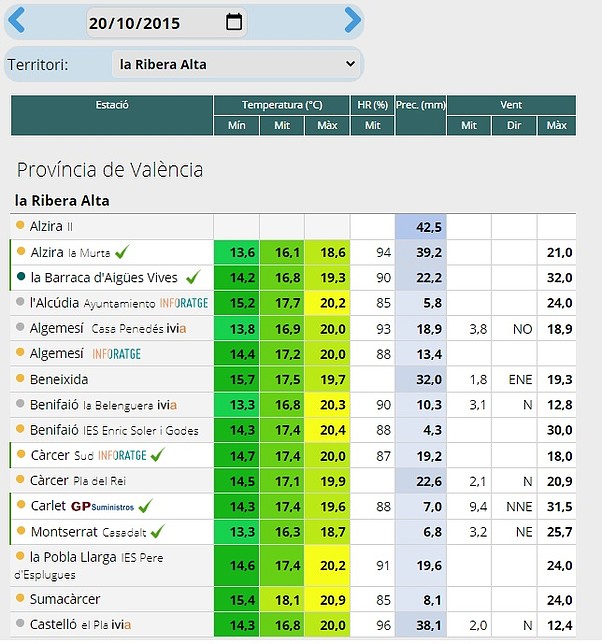Open Càrcer Pla del Rei station link
602x644 pixels.
78,481
